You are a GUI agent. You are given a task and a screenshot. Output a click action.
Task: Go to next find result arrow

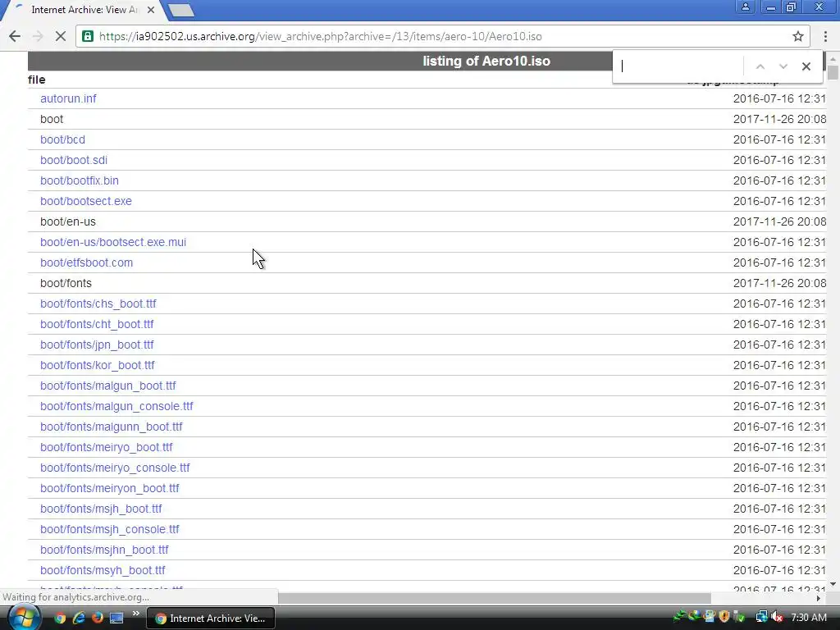pyautogui.click(x=783, y=66)
